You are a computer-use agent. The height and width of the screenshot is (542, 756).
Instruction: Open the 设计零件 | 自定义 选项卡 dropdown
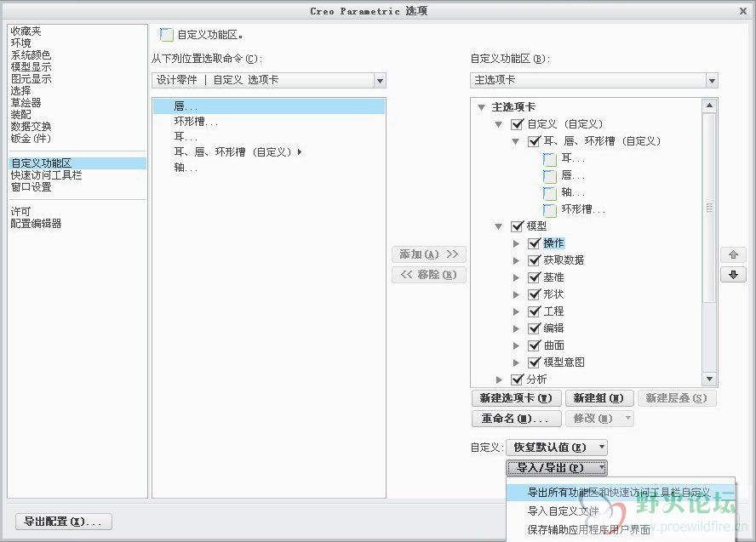click(380, 81)
